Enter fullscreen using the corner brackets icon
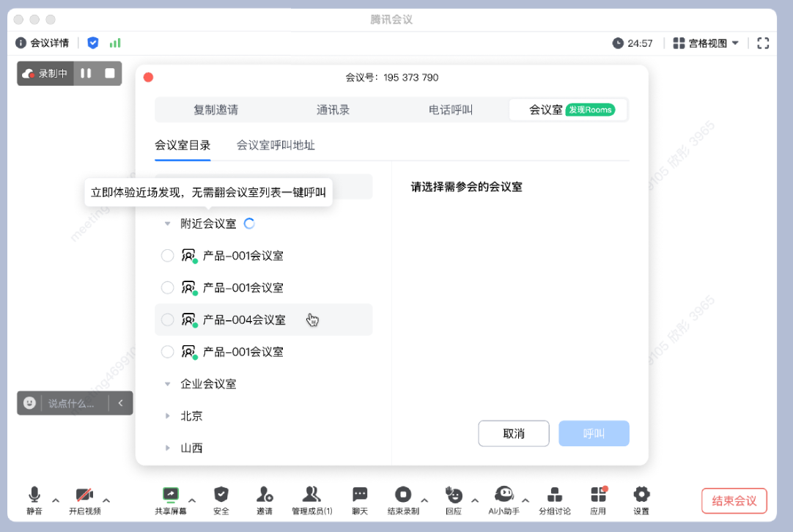The image size is (793, 532). tap(763, 43)
